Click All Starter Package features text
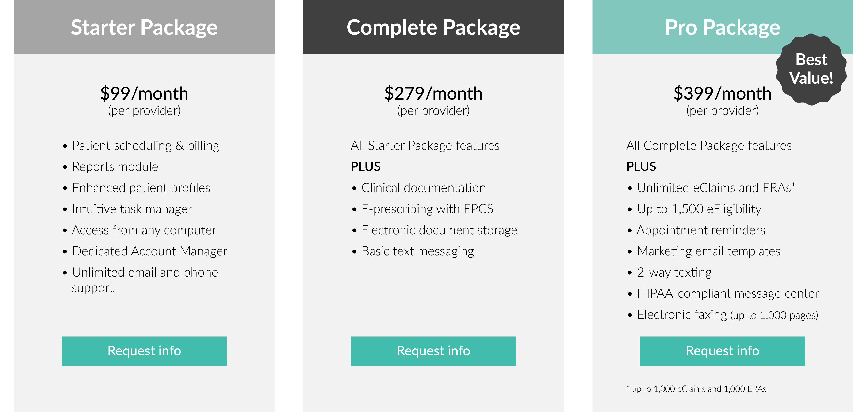This screenshot has height=412, width=868. click(425, 146)
